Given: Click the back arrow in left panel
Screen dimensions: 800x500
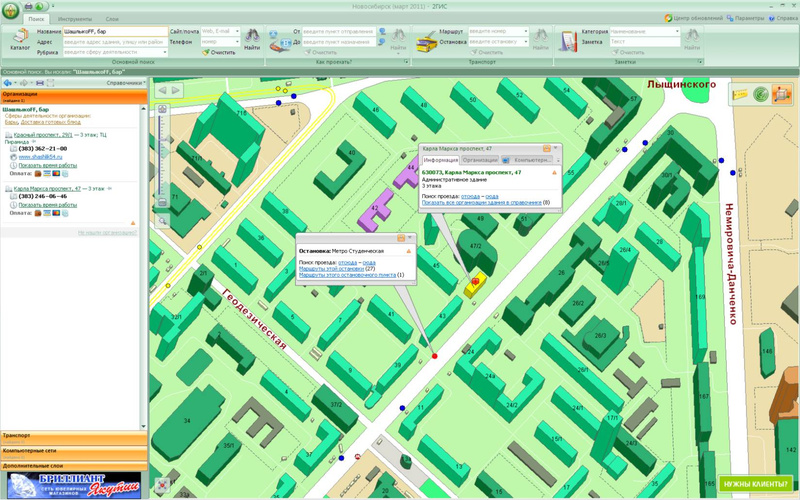Looking at the screenshot, I should pos(9,82).
